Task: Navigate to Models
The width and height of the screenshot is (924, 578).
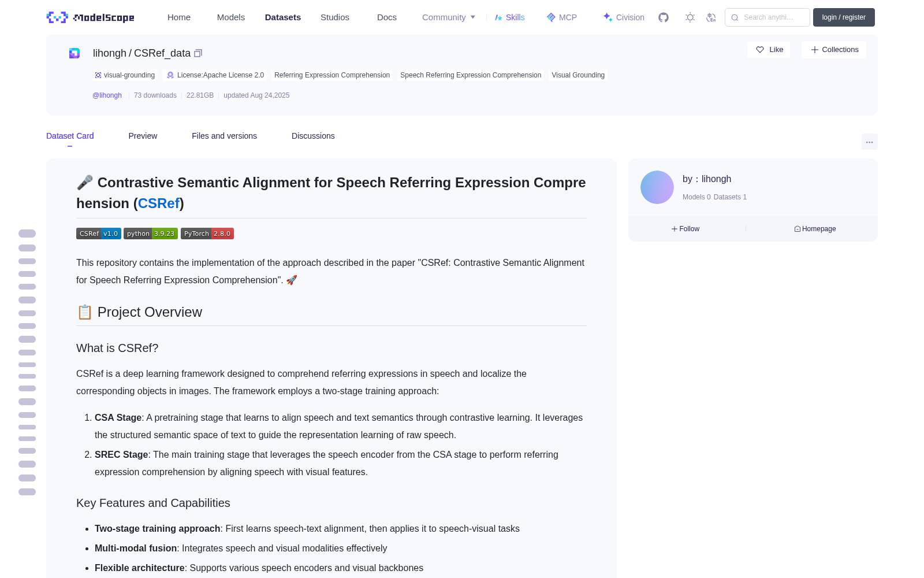Action: pos(231,17)
